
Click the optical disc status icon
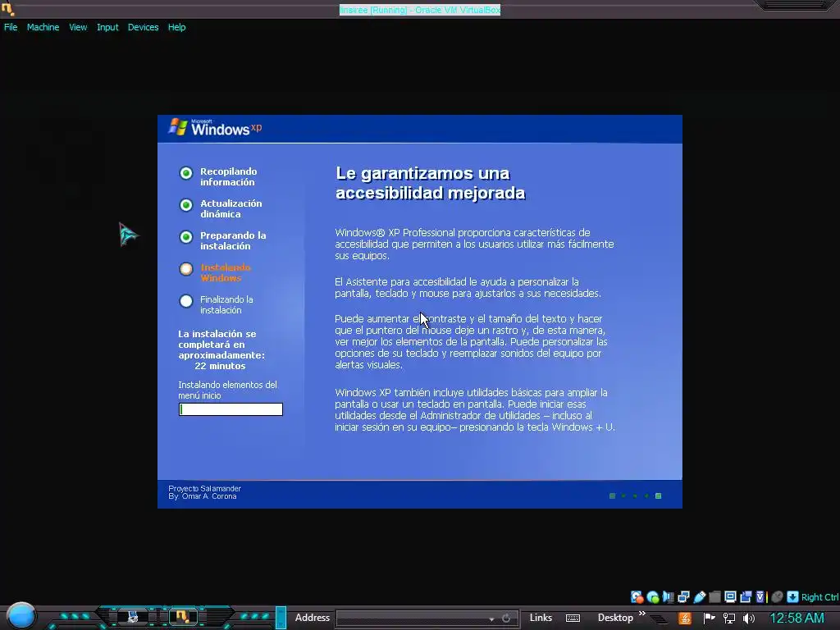point(652,597)
